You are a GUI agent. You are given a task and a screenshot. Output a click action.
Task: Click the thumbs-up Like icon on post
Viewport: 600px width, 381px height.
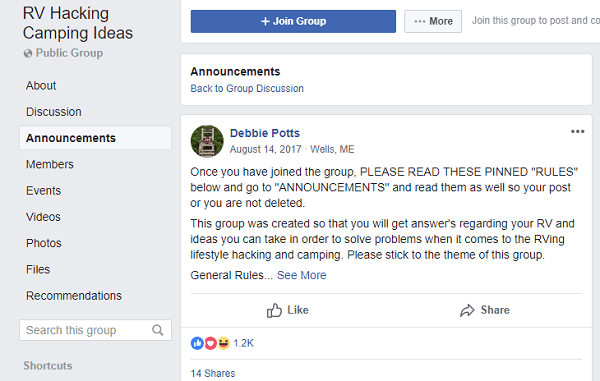click(x=274, y=310)
